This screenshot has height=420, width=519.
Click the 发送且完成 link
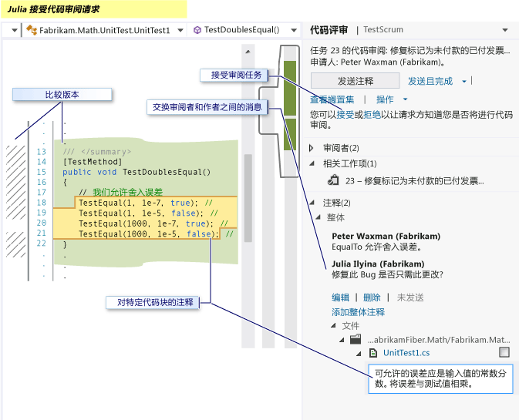[x=430, y=81]
